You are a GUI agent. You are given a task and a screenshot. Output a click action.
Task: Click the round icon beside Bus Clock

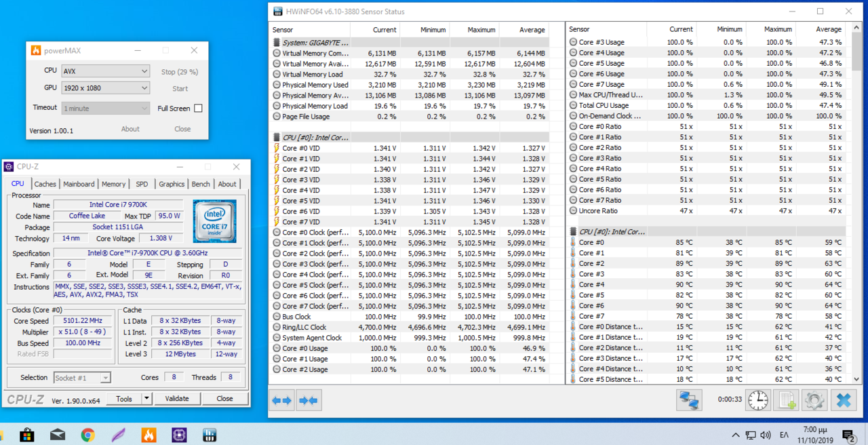point(276,317)
